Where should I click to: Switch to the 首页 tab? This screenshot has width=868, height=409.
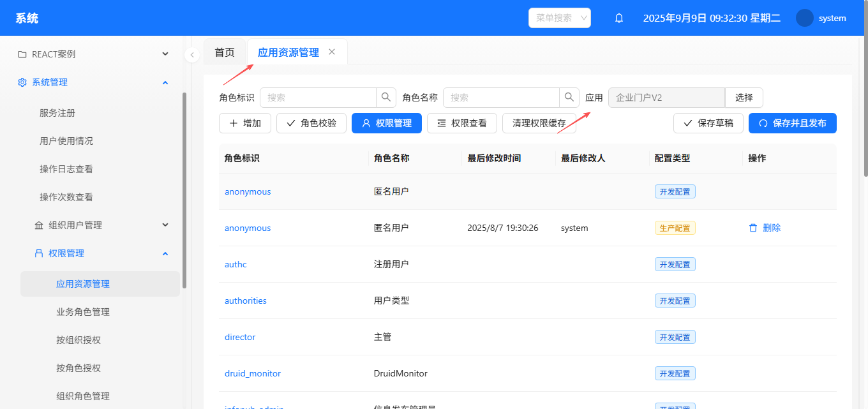click(x=225, y=52)
